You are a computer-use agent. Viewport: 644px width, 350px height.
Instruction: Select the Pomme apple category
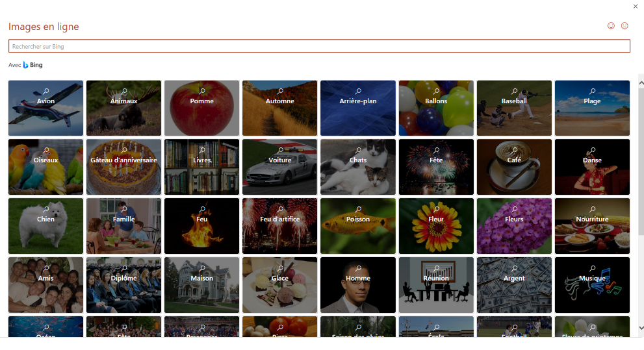(x=201, y=108)
